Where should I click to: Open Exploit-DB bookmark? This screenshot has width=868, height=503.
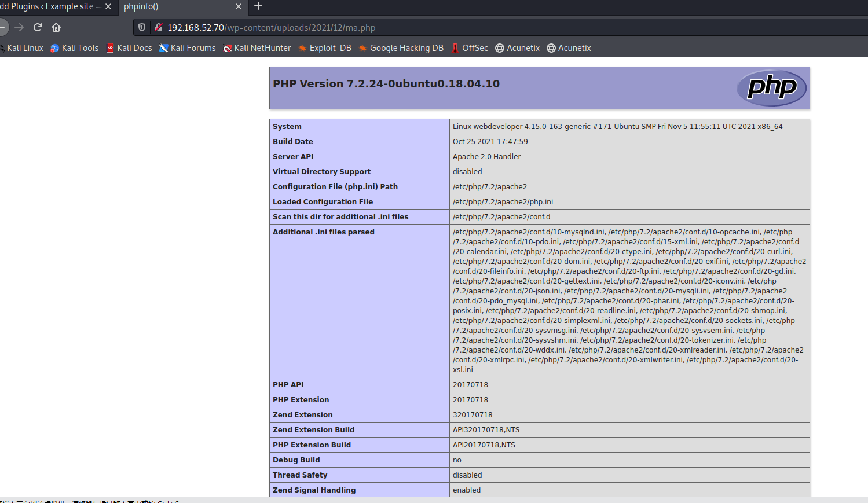[325, 48]
